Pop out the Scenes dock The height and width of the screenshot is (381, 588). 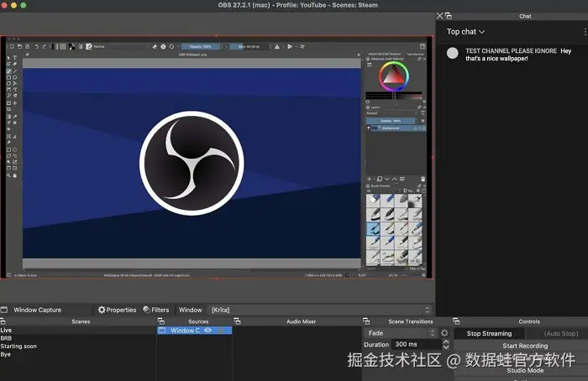[3, 321]
